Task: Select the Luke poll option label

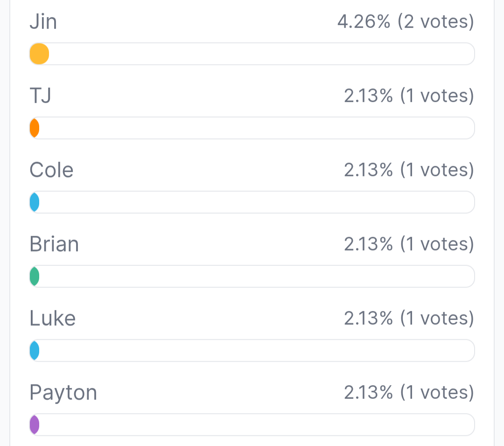Action: tap(52, 318)
